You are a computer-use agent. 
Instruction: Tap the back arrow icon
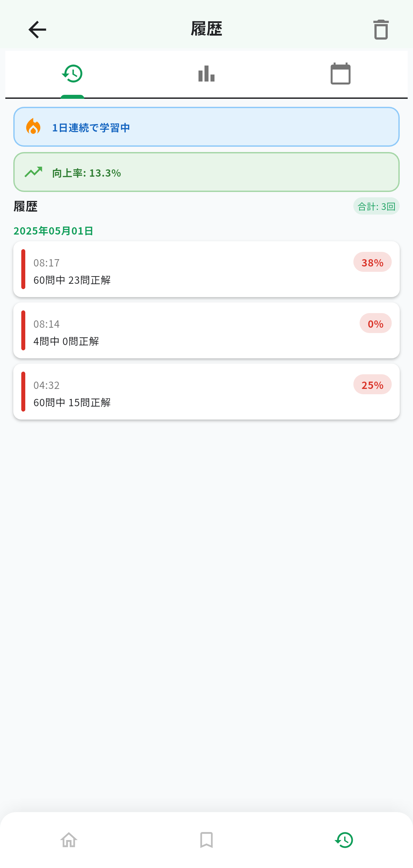point(37,30)
